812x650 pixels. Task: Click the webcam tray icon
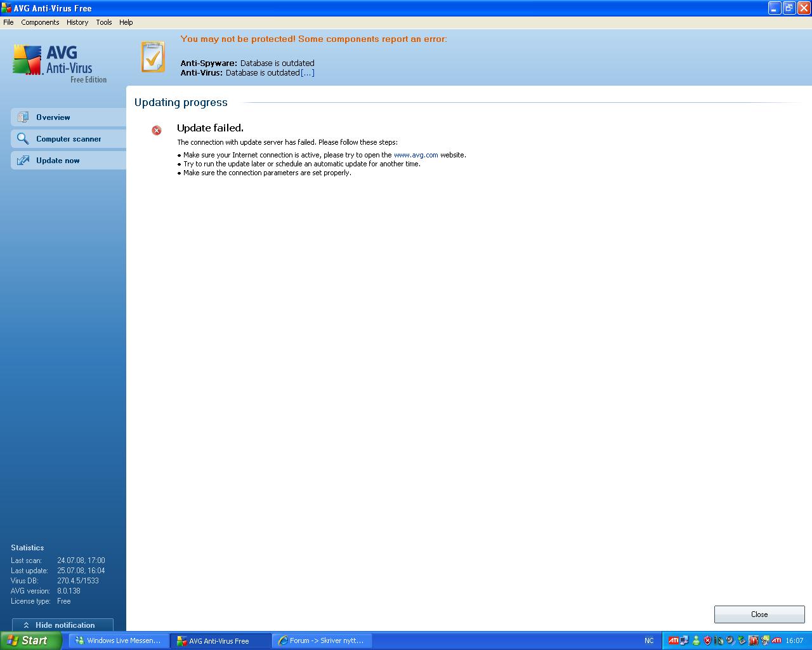[730, 640]
